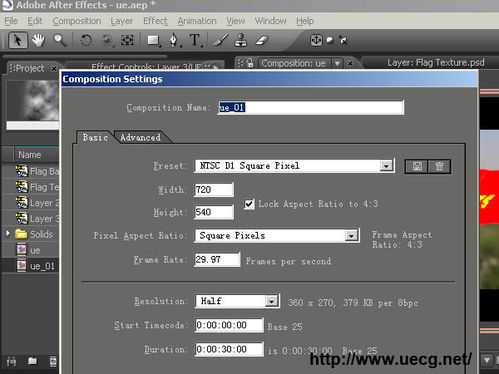Click the Frame Rate input field
499x374 pixels.
click(217, 260)
